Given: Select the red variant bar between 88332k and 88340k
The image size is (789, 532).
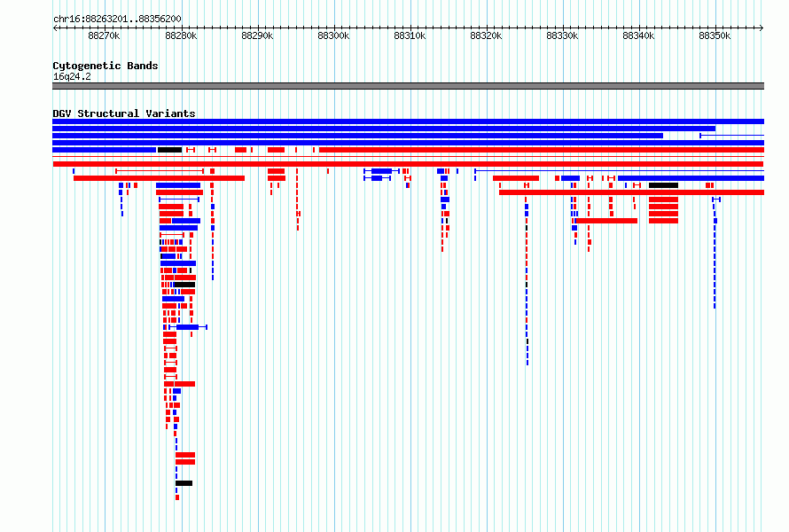Looking at the screenshot, I should [x=606, y=221].
